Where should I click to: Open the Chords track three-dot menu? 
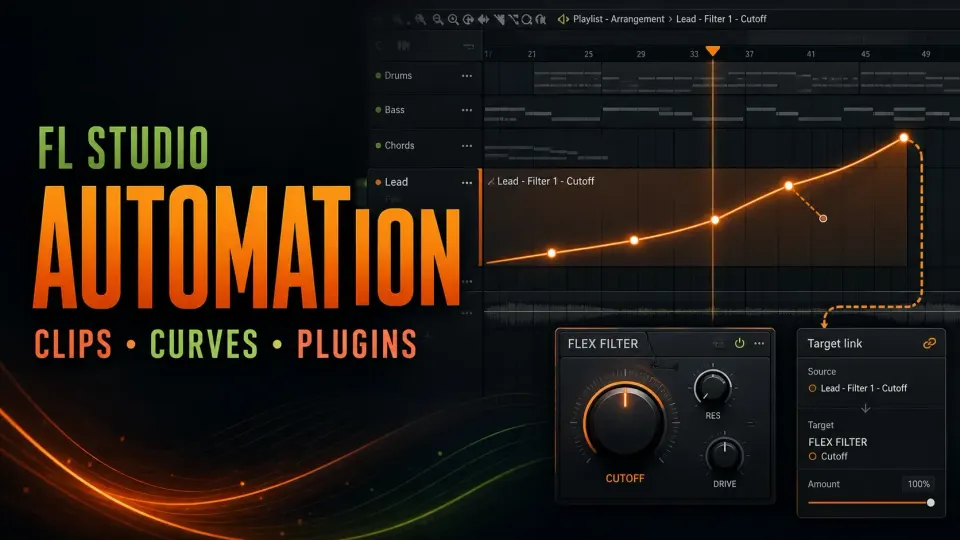(x=467, y=146)
